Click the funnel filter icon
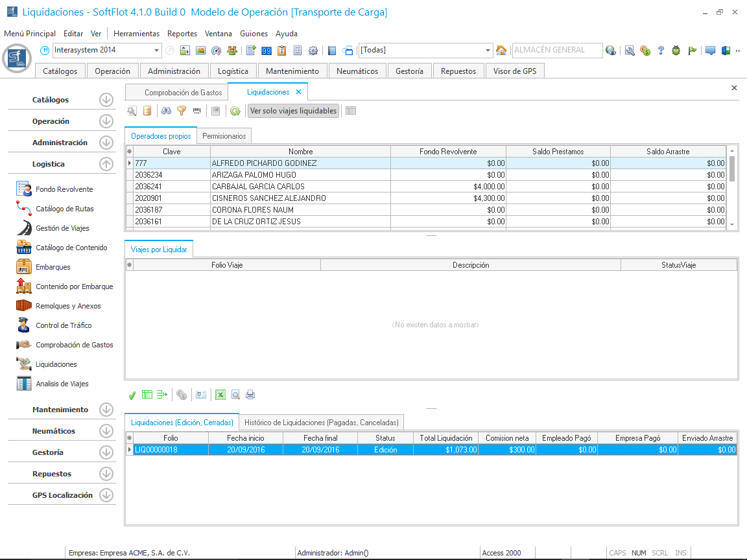Viewport: 747px width, 560px height. (x=182, y=111)
